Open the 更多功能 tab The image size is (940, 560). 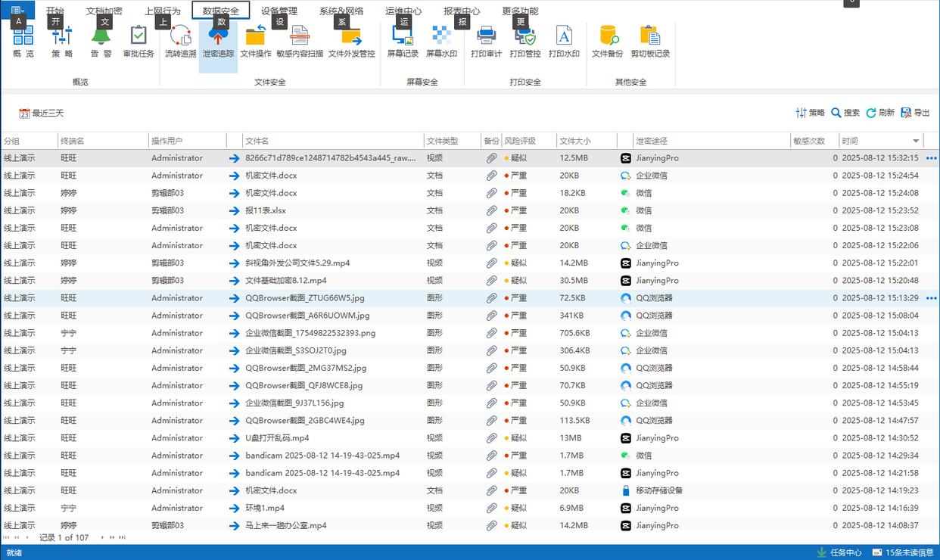521,11
